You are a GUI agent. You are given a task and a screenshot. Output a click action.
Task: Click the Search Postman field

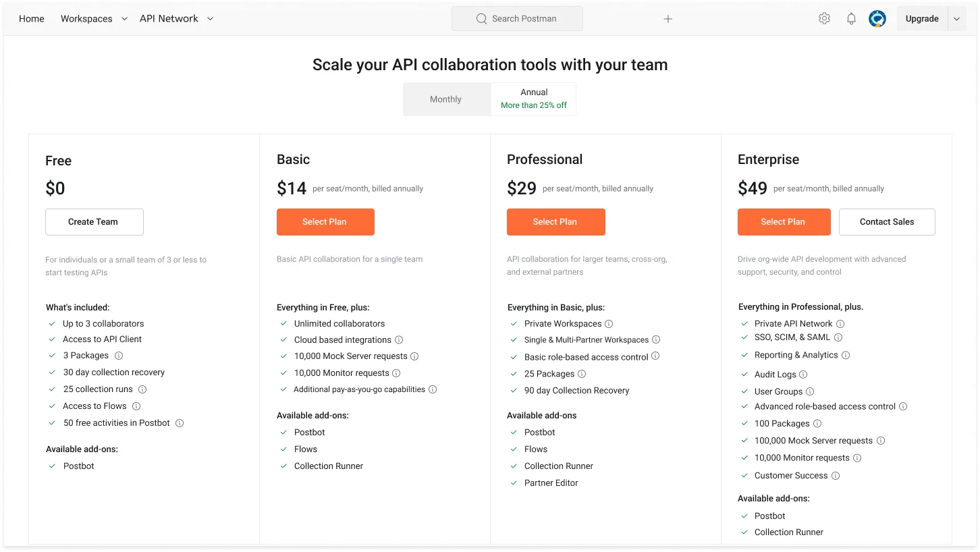[517, 19]
